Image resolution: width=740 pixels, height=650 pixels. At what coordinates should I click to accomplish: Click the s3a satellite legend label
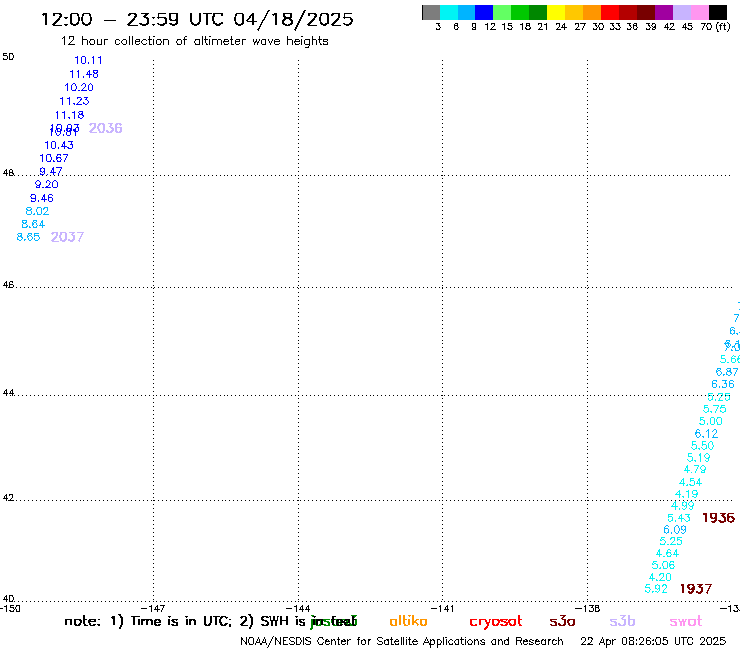[562, 621]
